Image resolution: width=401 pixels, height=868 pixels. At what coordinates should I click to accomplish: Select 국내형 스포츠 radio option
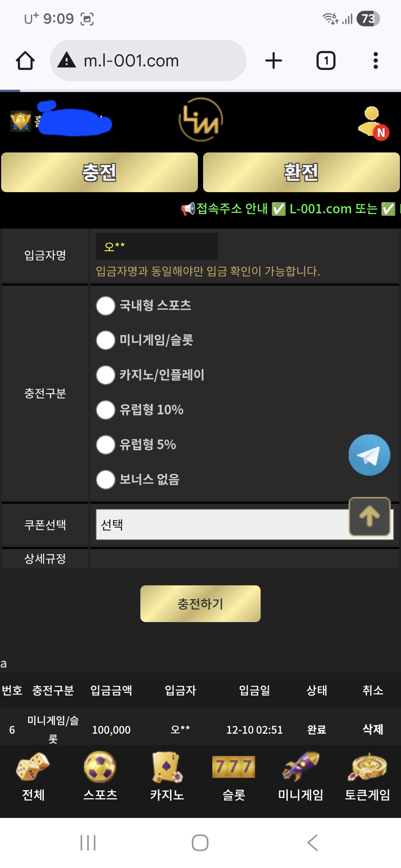pyautogui.click(x=106, y=306)
